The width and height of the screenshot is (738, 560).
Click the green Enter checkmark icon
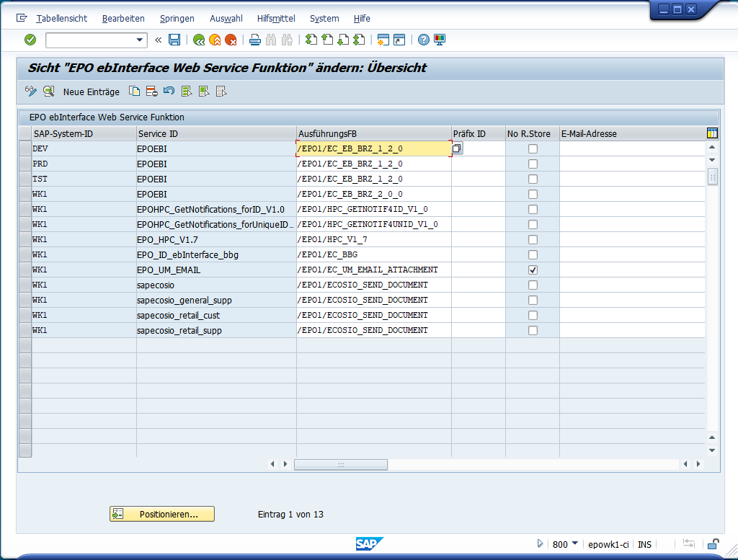(30, 40)
